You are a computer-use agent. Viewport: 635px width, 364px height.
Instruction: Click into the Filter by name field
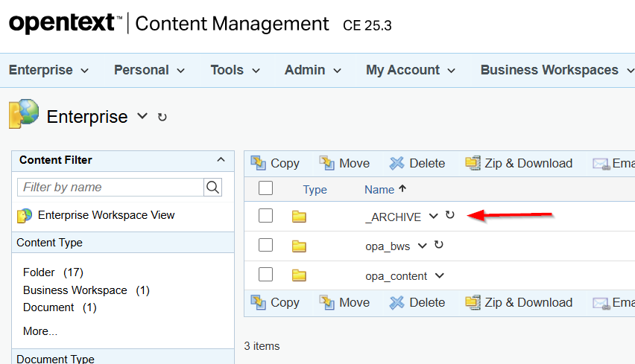click(x=110, y=188)
